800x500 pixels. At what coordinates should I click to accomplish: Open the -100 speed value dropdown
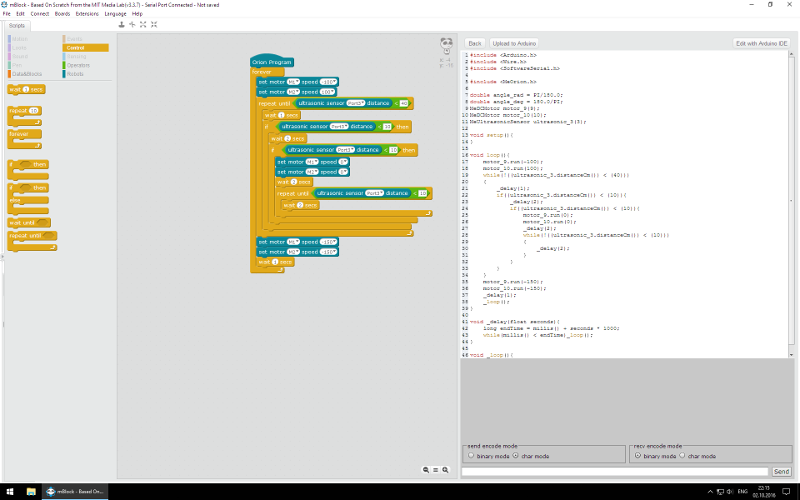pyautogui.click(x=328, y=82)
